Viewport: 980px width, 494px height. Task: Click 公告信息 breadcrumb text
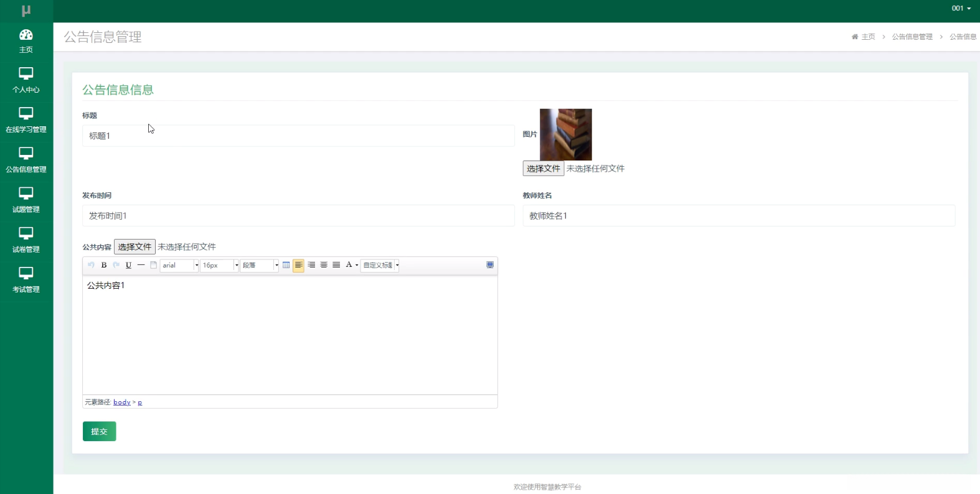[x=963, y=37]
